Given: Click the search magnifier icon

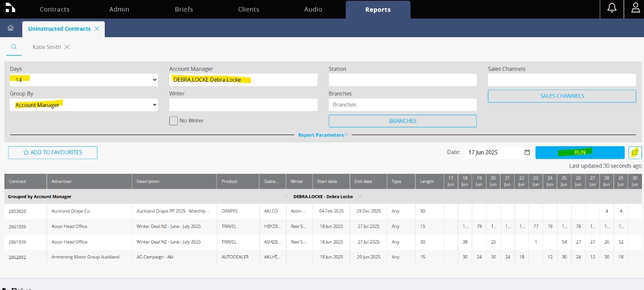Looking at the screenshot, I should 14,47.
